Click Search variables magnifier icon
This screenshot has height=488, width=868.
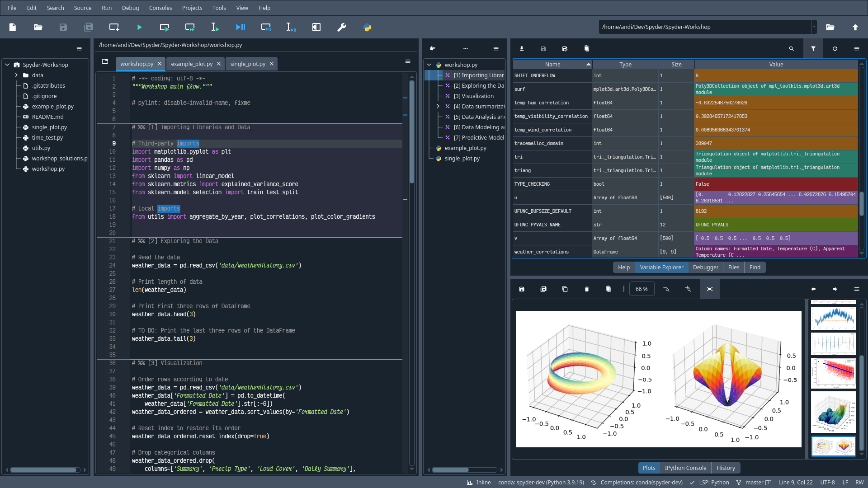click(791, 49)
